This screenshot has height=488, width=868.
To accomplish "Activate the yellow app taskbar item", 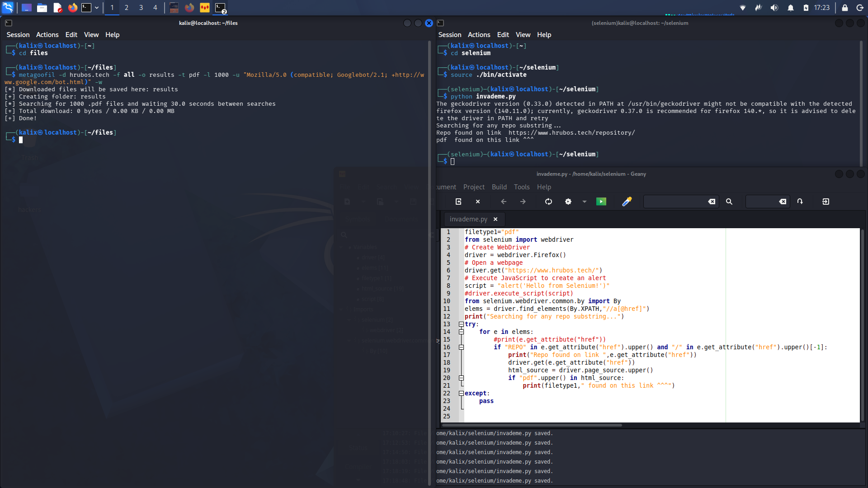I will pos(205,8).
